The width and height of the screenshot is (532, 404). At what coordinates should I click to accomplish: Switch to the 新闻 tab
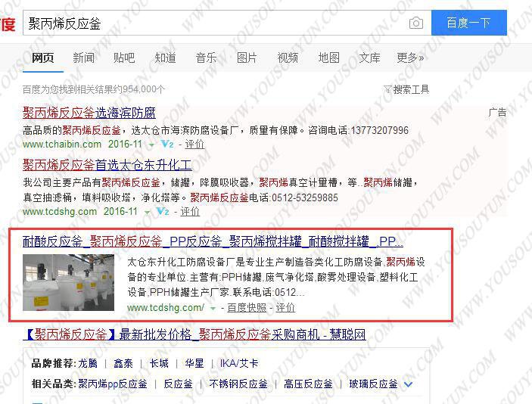[83, 57]
